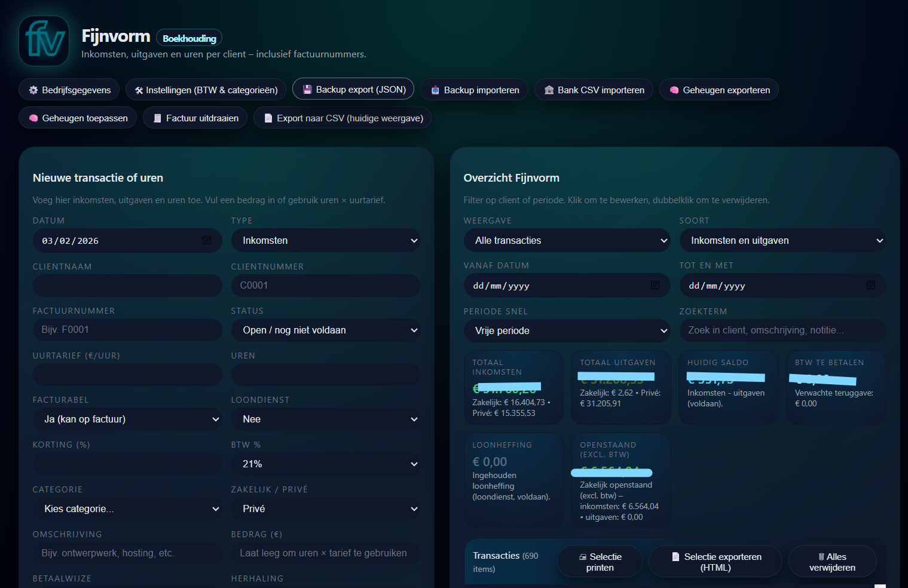Run Backup export (JSON)
The width and height of the screenshot is (908, 588).
pos(353,90)
